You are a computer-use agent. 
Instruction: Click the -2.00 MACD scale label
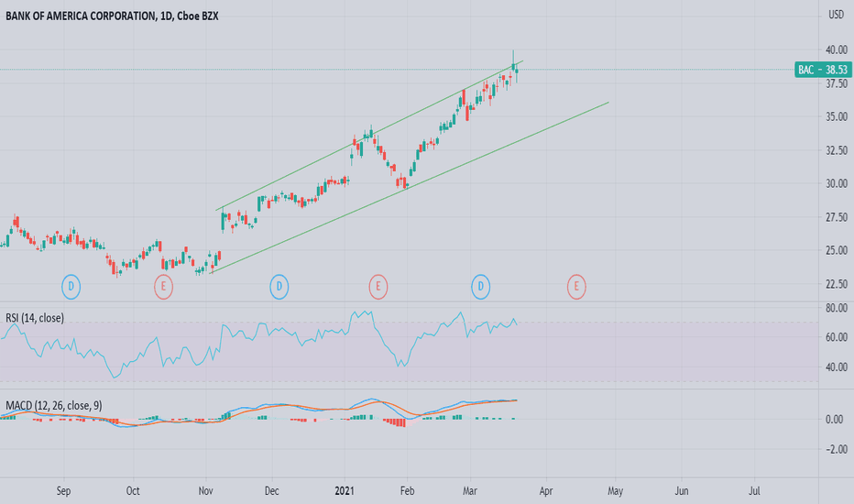(835, 450)
